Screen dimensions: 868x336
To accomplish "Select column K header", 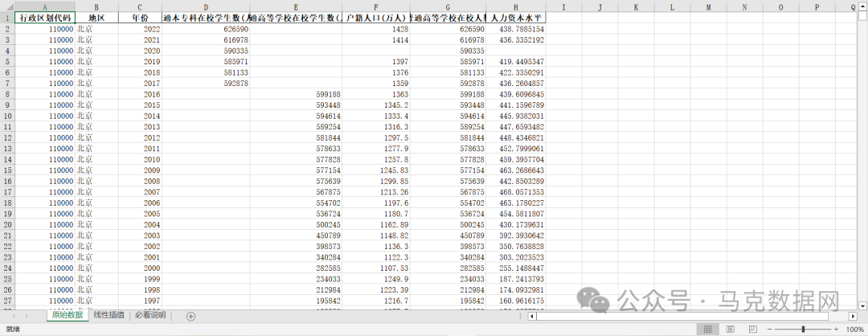I will (x=636, y=6).
